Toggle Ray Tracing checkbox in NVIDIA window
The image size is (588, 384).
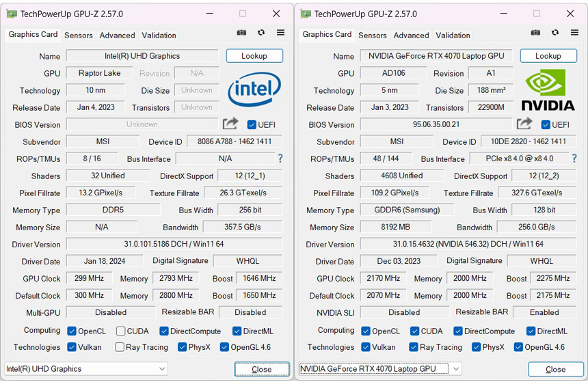(x=414, y=347)
